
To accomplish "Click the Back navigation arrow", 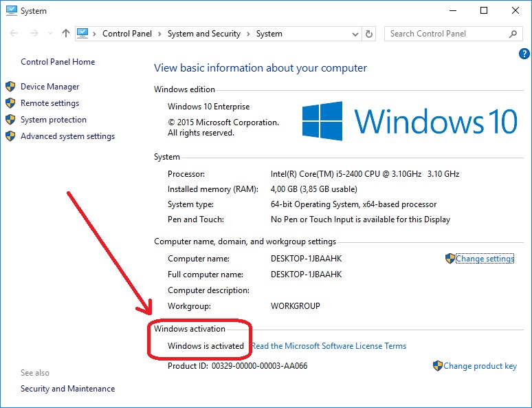I will (x=14, y=33).
